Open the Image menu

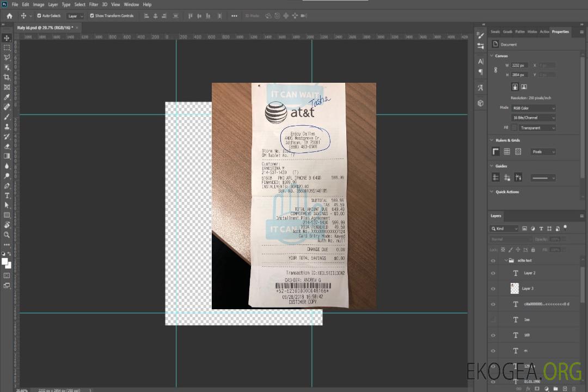point(39,4)
